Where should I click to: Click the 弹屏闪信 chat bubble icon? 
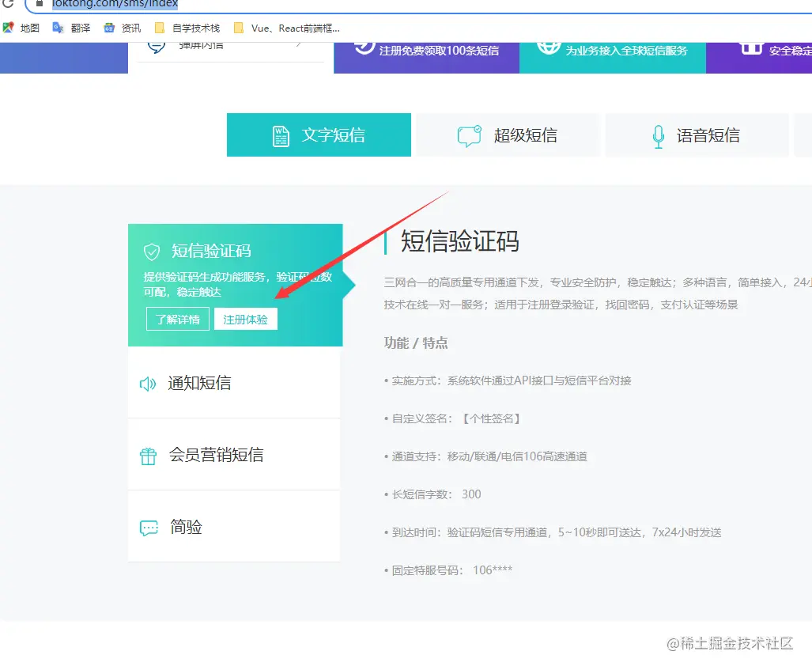coord(157,47)
